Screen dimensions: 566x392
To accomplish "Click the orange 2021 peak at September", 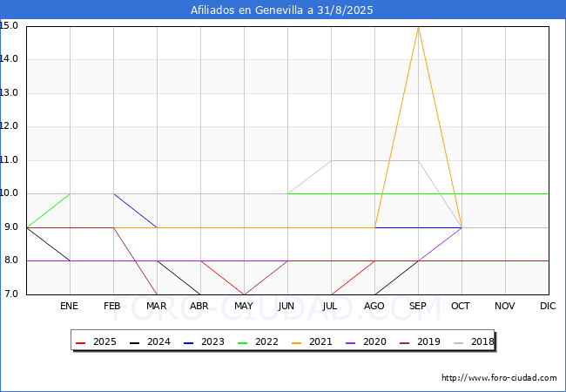I will 418,27.
